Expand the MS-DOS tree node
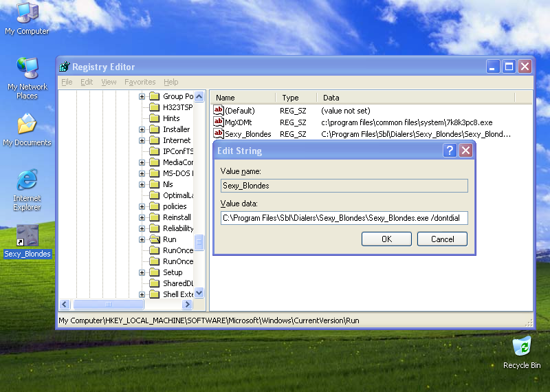The width and height of the screenshot is (550, 392). [x=142, y=173]
